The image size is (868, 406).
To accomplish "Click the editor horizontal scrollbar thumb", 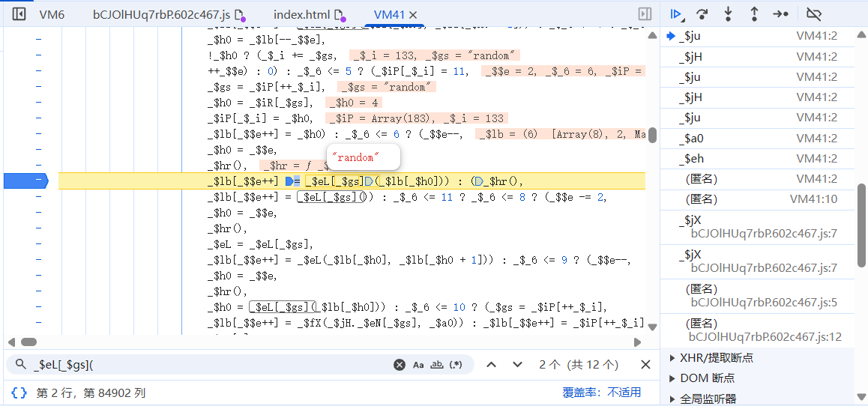I will coord(28,342).
